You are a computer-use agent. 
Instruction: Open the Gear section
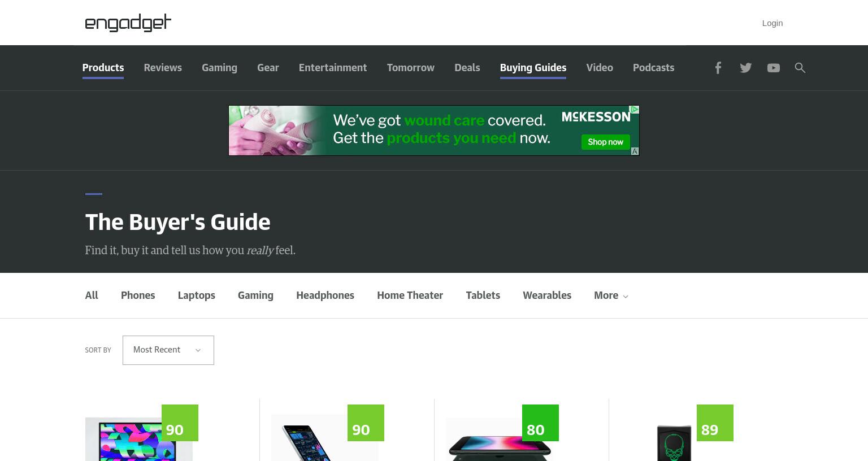tap(268, 68)
